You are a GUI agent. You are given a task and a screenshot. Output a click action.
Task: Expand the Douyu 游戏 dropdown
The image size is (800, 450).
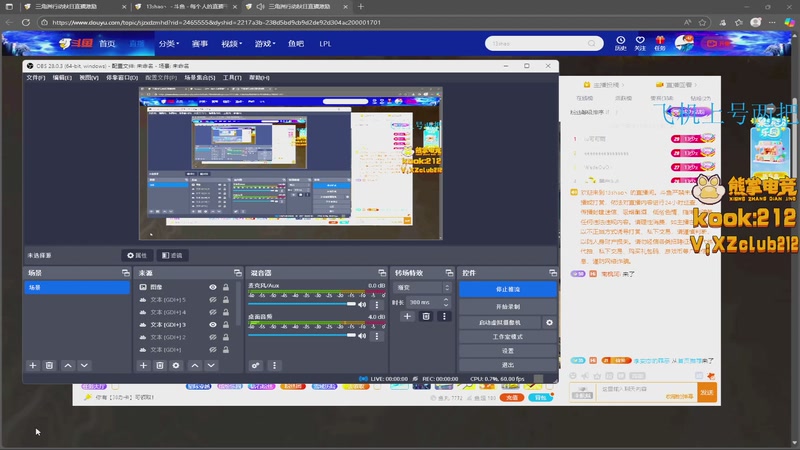click(265, 44)
